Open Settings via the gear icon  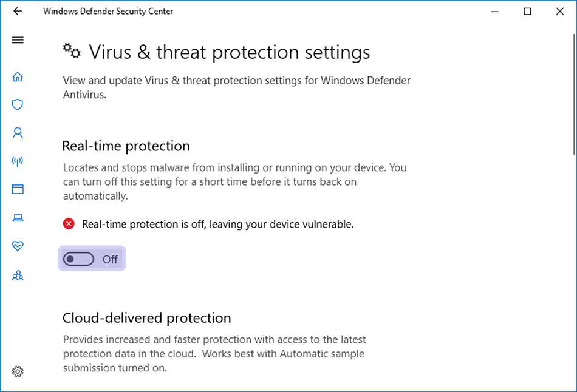[18, 371]
